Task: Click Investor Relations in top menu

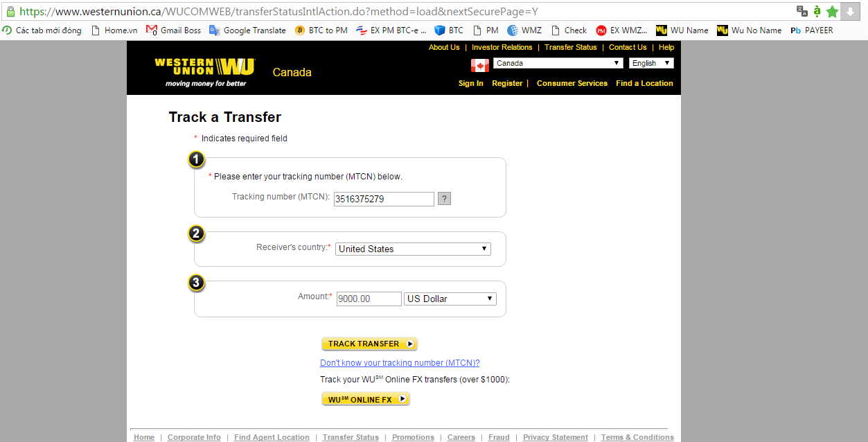Action: pyautogui.click(x=502, y=47)
